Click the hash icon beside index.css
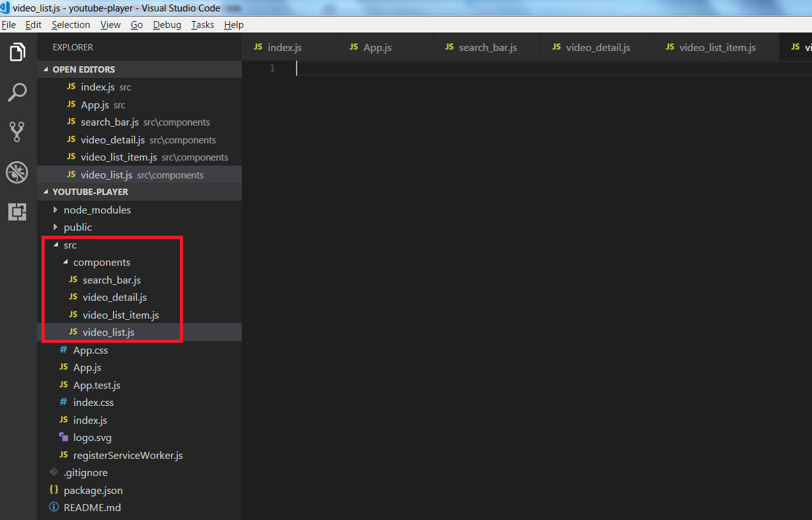Screen dimensions: 812x520 63,402
